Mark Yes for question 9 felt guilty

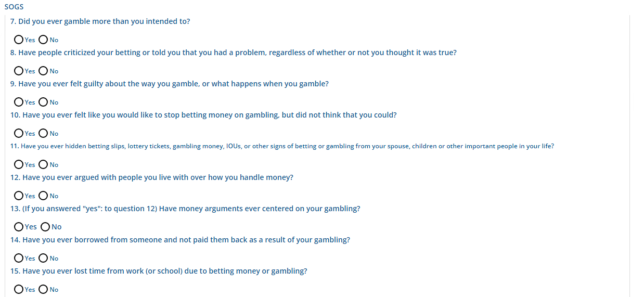19,102
